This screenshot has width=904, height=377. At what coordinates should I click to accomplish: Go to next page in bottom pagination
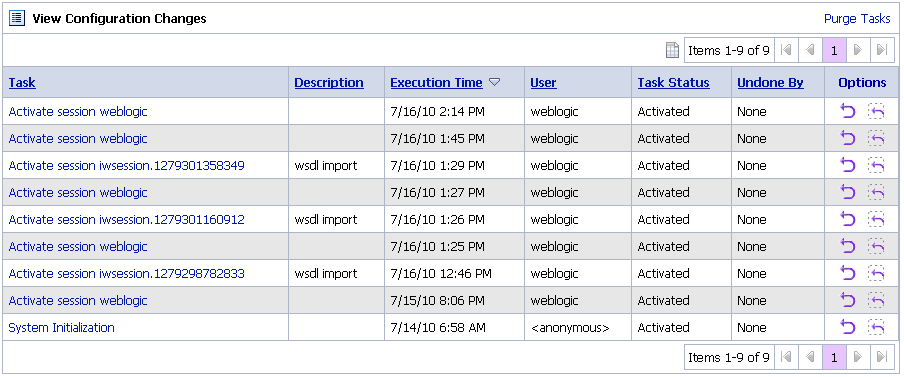(858, 357)
